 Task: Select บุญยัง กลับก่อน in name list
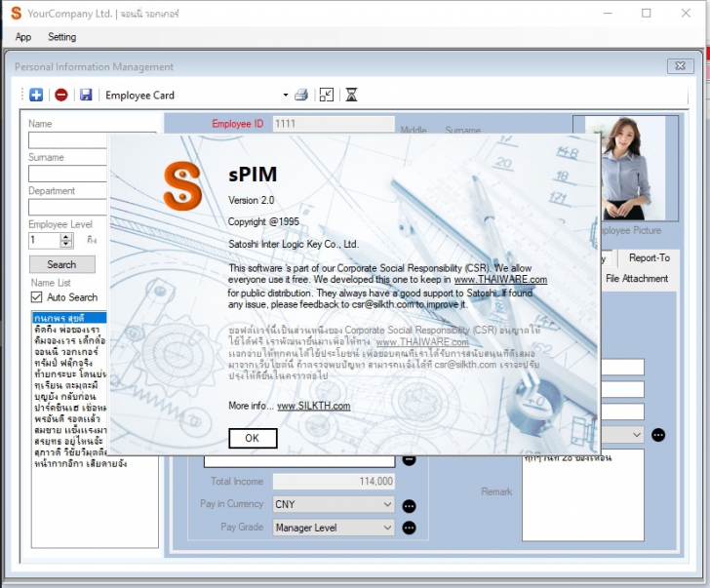(70, 396)
